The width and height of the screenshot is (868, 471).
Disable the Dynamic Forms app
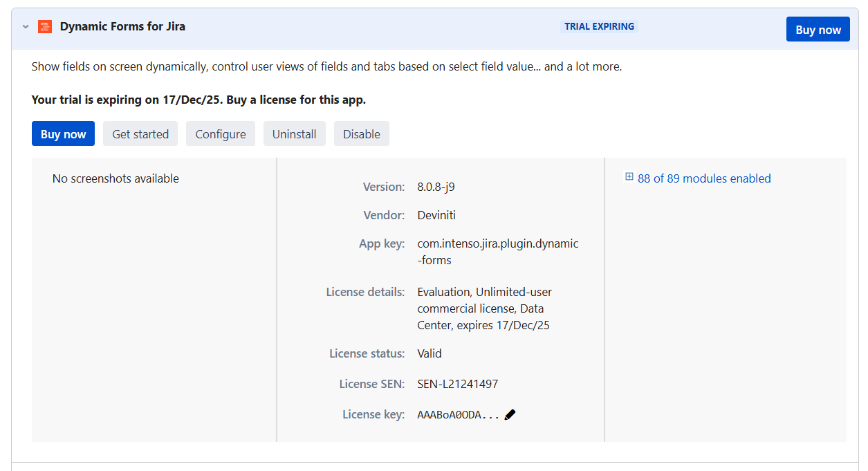pyautogui.click(x=361, y=134)
